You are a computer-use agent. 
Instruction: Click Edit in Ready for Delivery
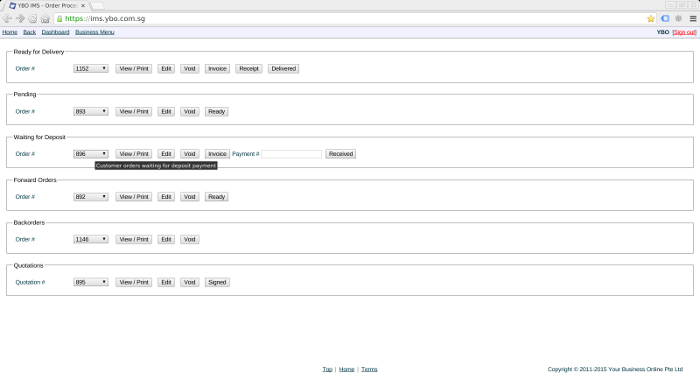(166, 69)
